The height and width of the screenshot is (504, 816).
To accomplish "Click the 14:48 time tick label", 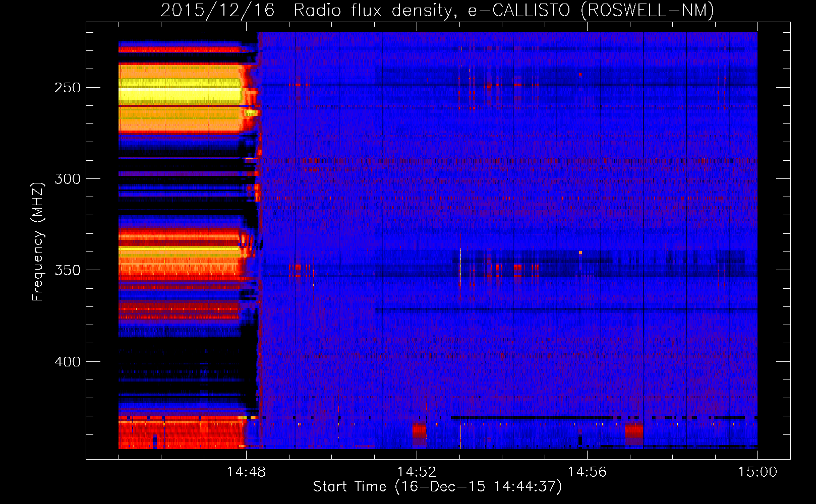I will click(x=246, y=472).
